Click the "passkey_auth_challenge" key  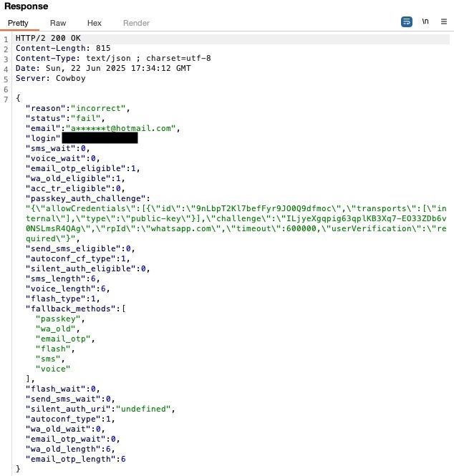(x=85, y=198)
